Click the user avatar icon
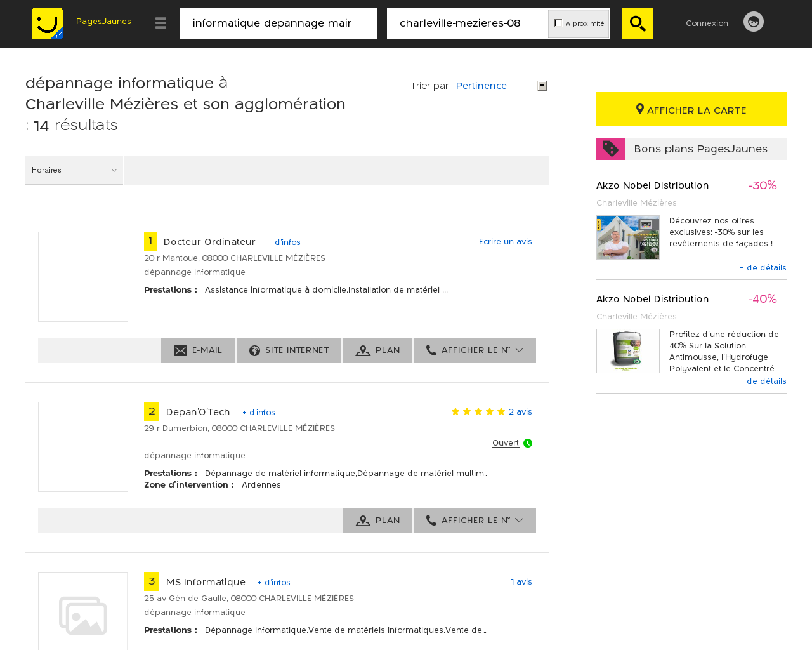This screenshot has height=650, width=812. click(x=754, y=22)
